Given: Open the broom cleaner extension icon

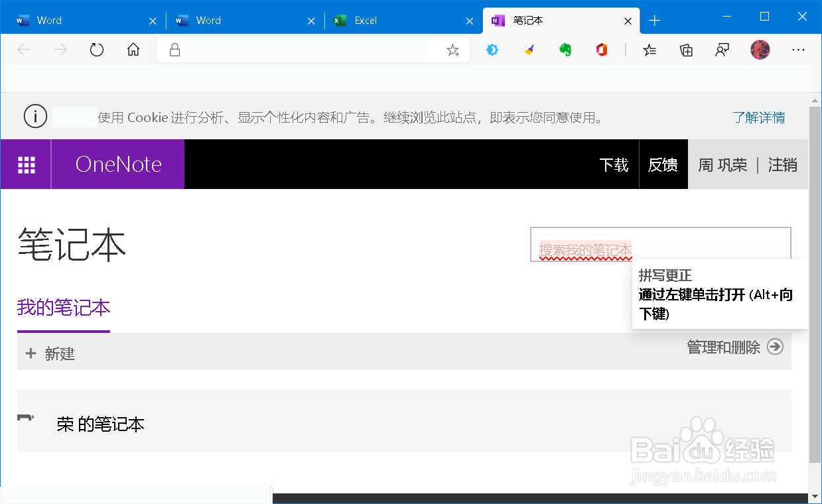Looking at the screenshot, I should click(x=529, y=50).
